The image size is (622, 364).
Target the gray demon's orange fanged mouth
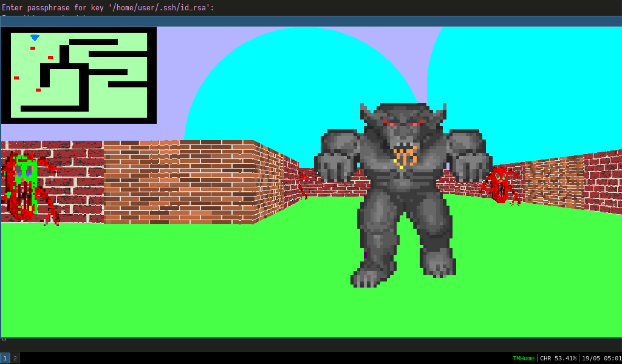pos(405,156)
